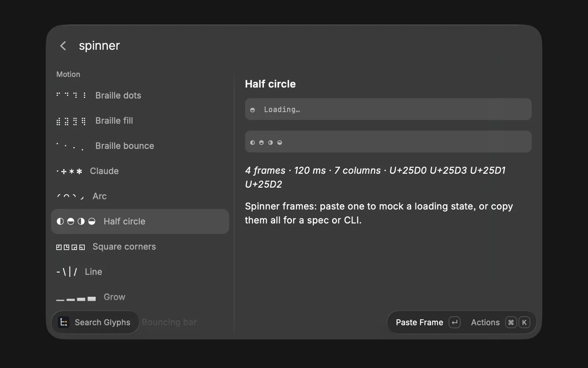Click the Grow bar glyph preview
This screenshot has width=588, height=368.
76,299
